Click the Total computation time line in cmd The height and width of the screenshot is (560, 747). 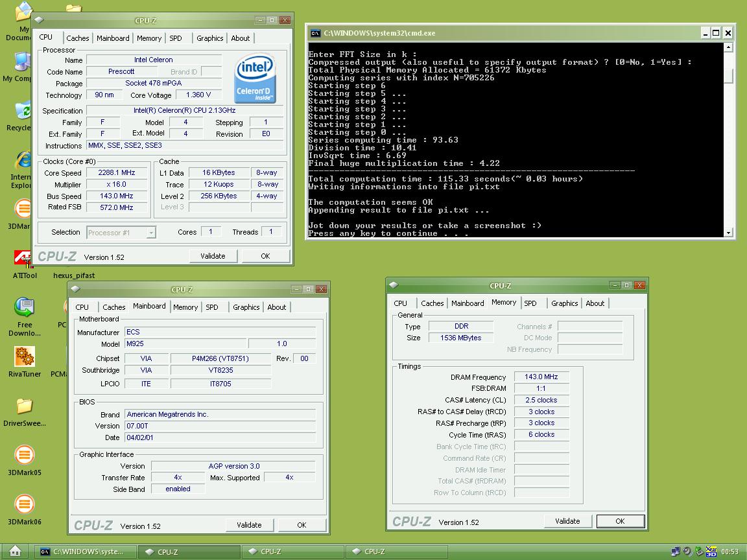coord(445,179)
